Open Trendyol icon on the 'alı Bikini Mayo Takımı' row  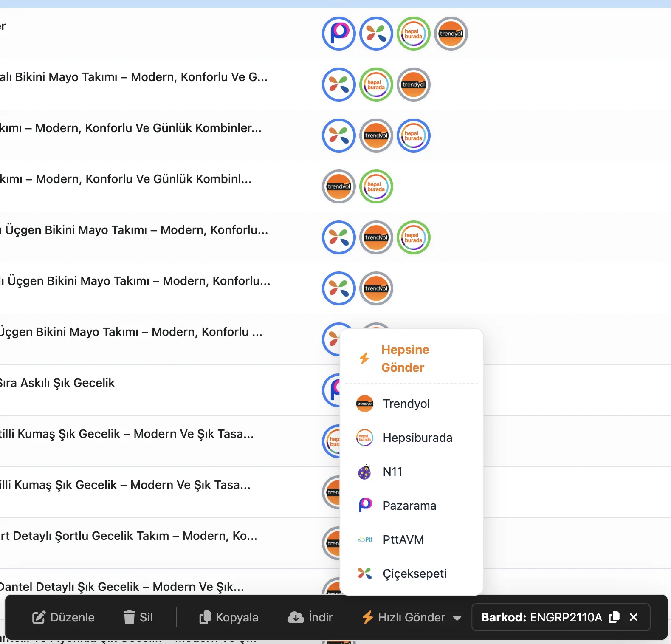[x=414, y=85]
